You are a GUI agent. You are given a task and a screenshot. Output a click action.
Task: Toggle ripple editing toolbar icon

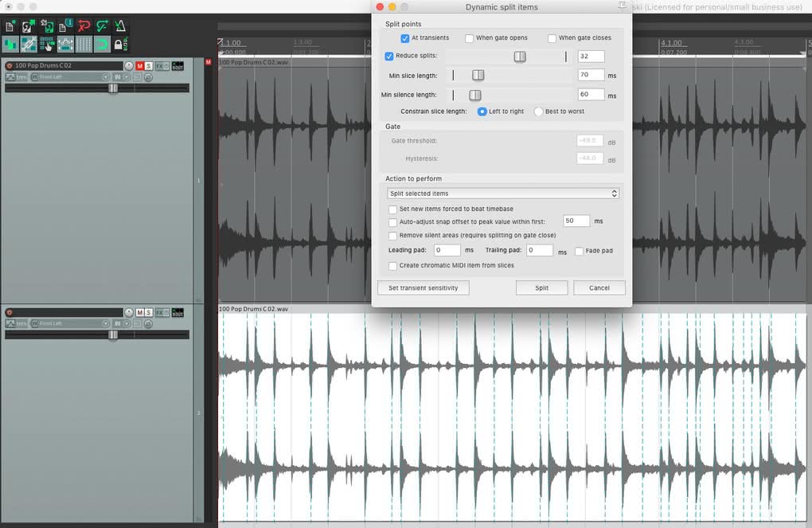pos(47,45)
